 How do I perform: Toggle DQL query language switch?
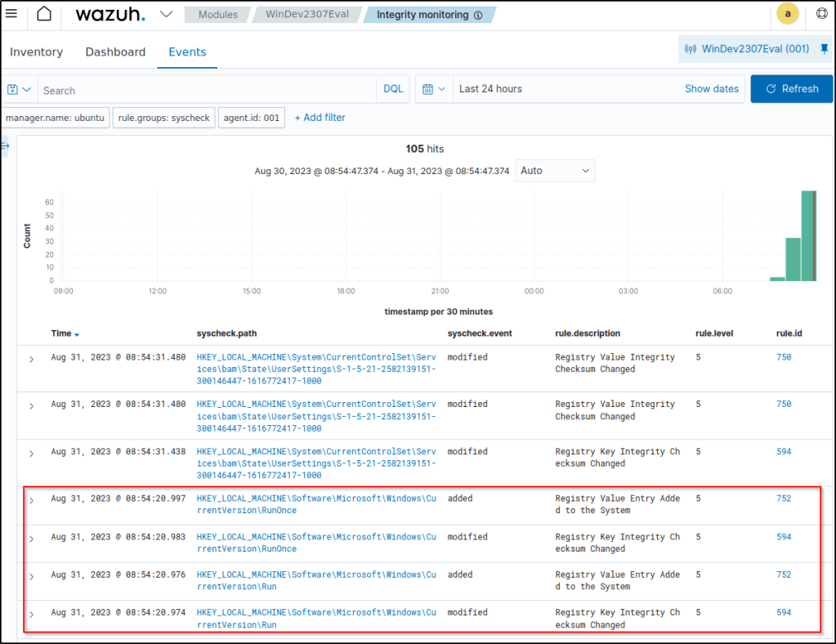pos(393,89)
